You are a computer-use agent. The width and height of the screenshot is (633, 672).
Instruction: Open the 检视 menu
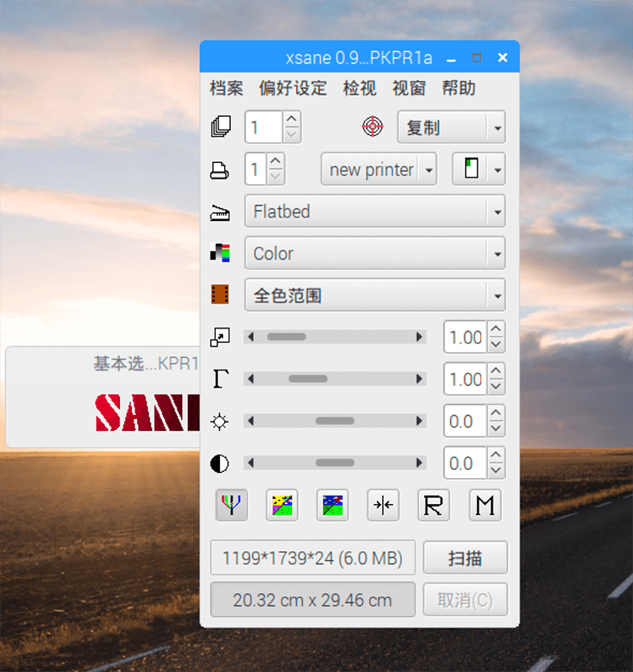[360, 88]
